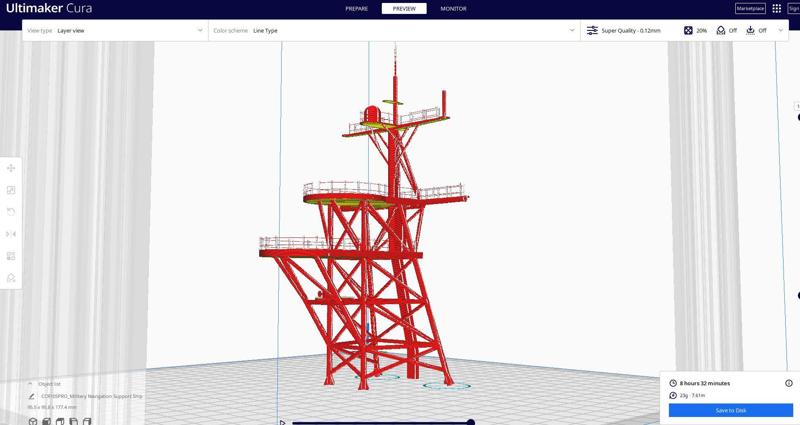Open the Color scheme dropdown

(x=394, y=31)
